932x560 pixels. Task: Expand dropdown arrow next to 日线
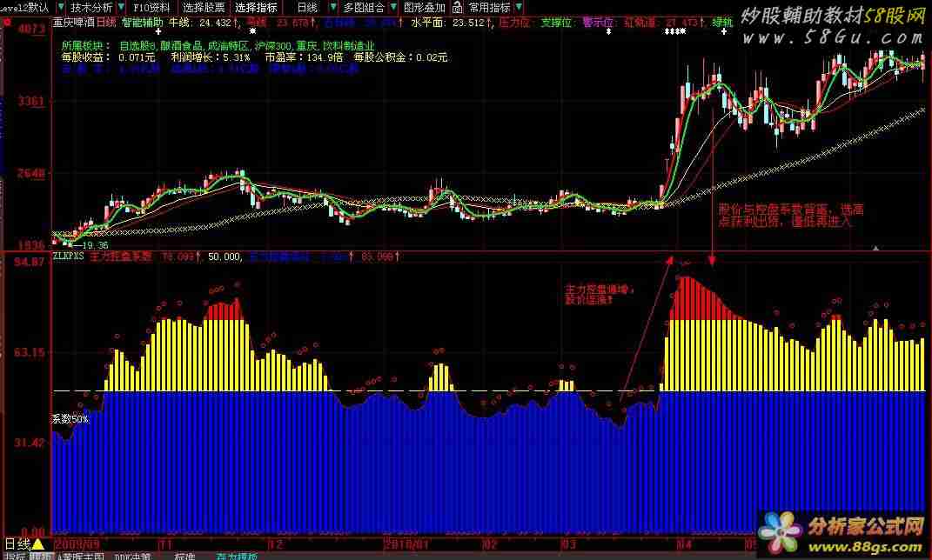tap(332, 7)
